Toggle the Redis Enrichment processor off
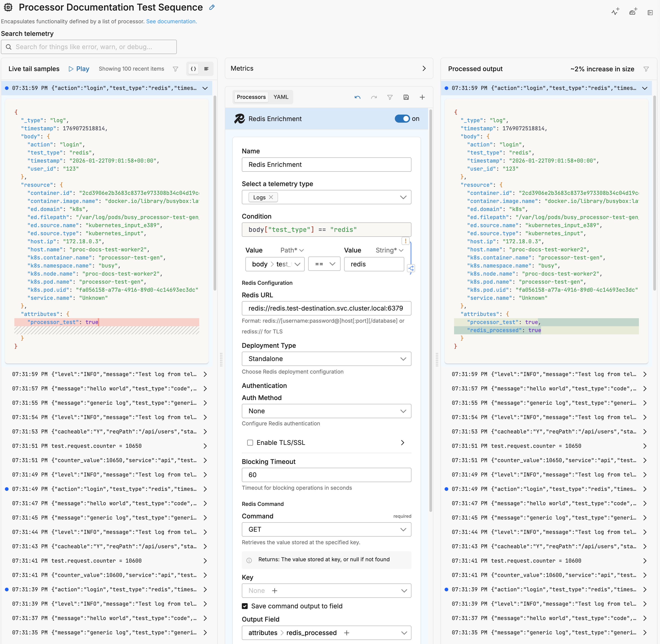Image resolution: width=660 pixels, height=644 pixels. click(x=402, y=119)
